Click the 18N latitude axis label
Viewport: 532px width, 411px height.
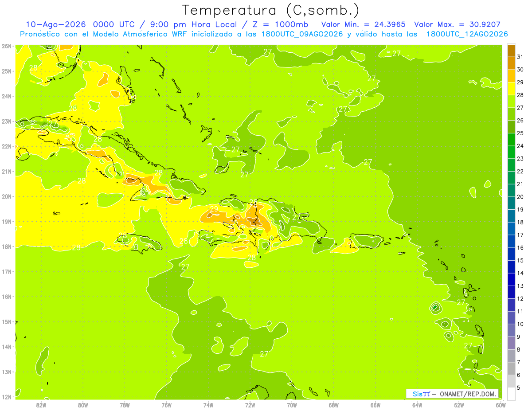coord(6,247)
